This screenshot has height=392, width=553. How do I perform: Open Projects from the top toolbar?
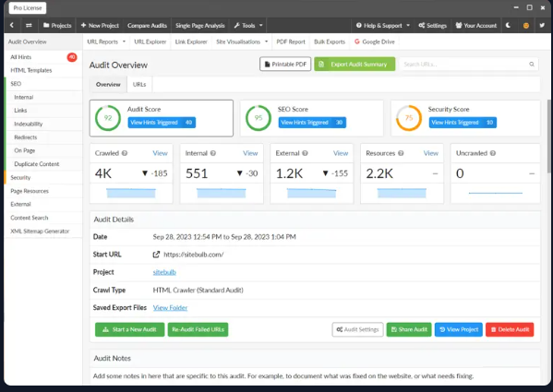click(x=57, y=25)
